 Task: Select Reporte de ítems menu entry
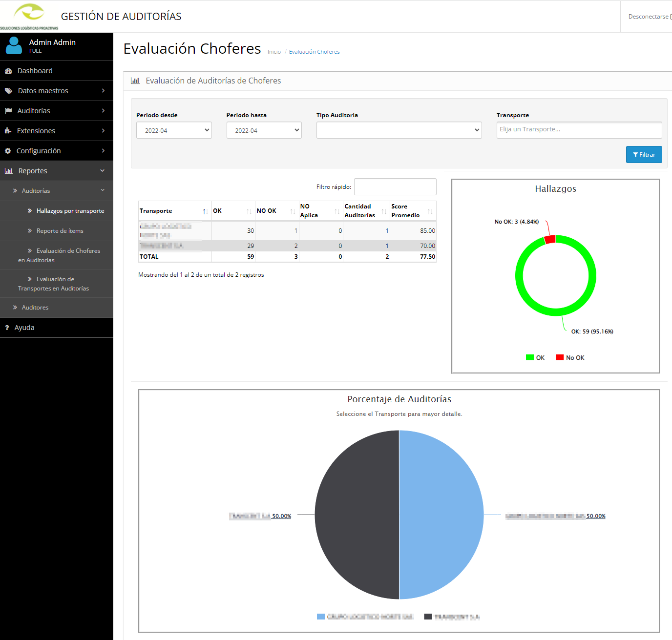60,231
